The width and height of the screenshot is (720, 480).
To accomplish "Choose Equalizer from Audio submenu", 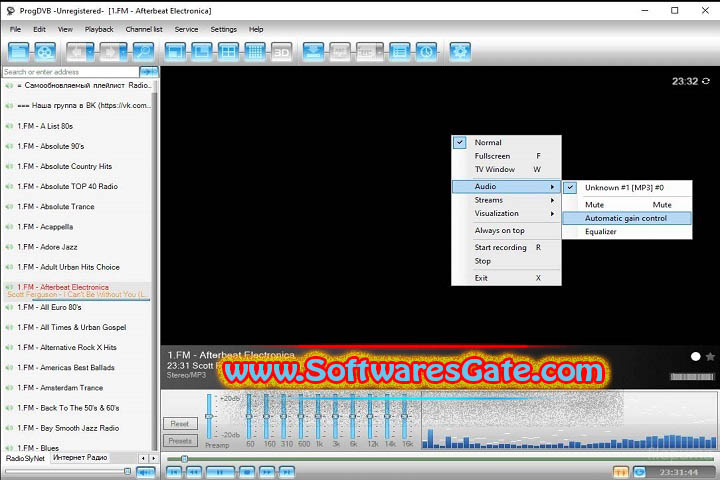I will click(x=627, y=232).
